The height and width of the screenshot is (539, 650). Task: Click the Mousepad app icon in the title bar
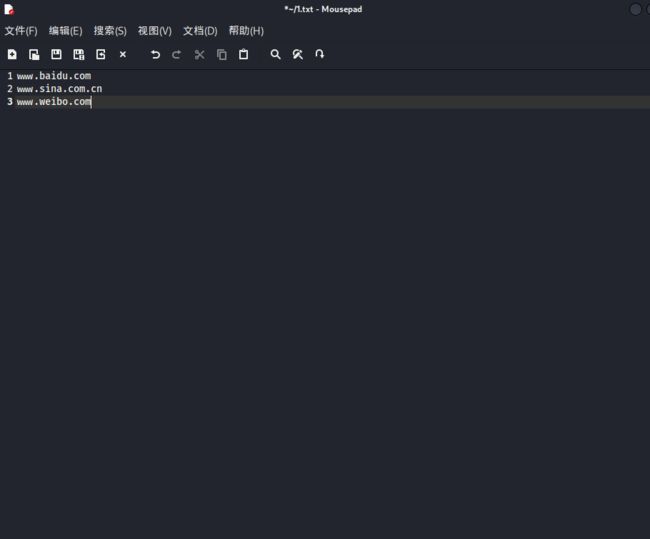pyautogui.click(x=9, y=9)
